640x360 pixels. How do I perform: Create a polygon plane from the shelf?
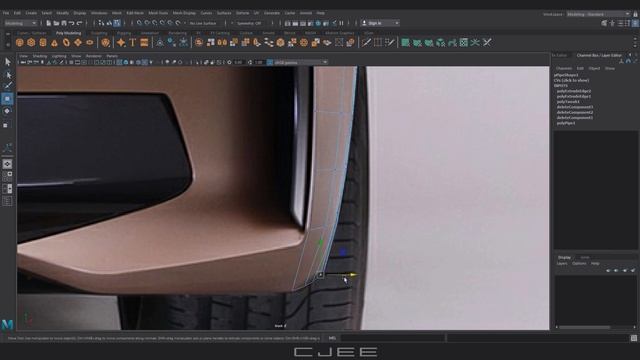click(x=78, y=42)
